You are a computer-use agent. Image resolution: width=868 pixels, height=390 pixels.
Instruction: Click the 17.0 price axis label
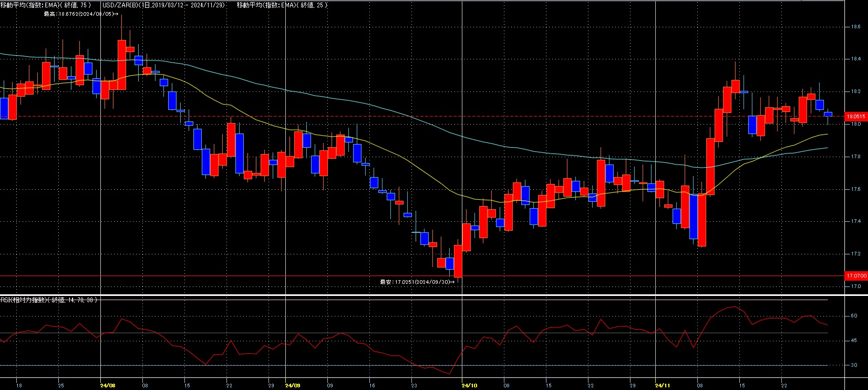click(856, 286)
